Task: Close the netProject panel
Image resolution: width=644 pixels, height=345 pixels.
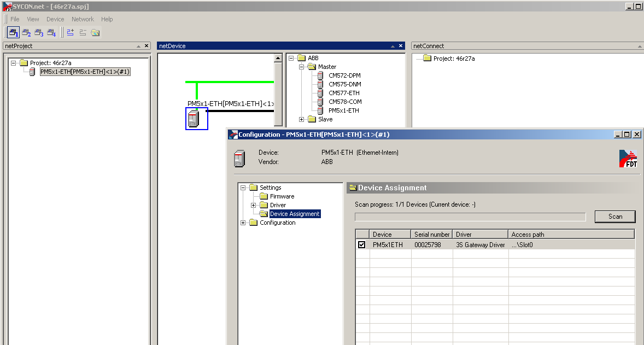Action: (146, 46)
